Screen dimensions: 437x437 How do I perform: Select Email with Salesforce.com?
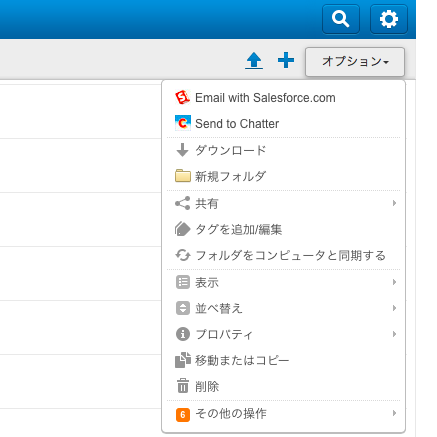283,98
